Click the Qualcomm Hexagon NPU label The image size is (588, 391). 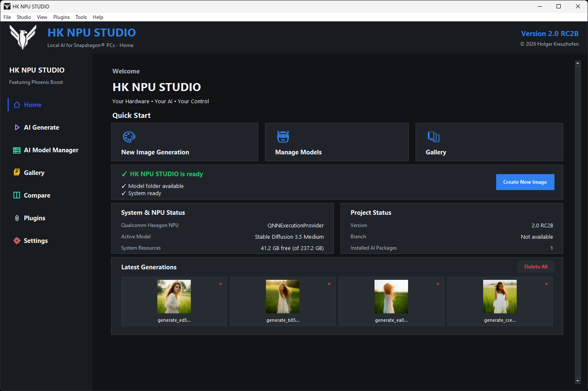(150, 226)
